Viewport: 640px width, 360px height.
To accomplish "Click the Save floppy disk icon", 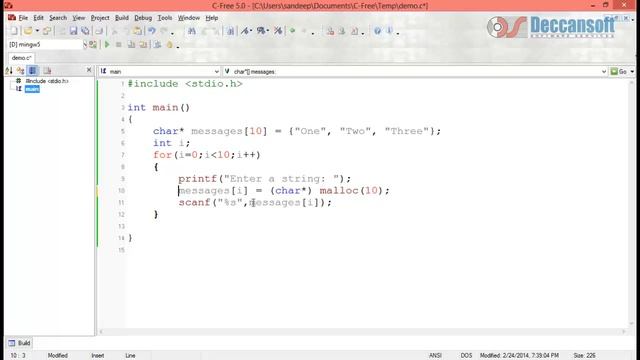I will pyautogui.click(x=73, y=31).
